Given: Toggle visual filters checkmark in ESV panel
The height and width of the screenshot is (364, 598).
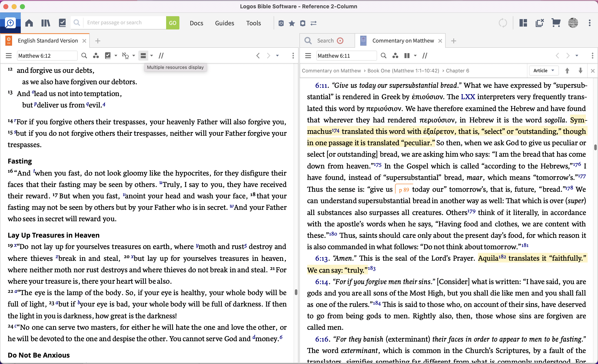Looking at the screenshot, I should [x=108, y=56].
